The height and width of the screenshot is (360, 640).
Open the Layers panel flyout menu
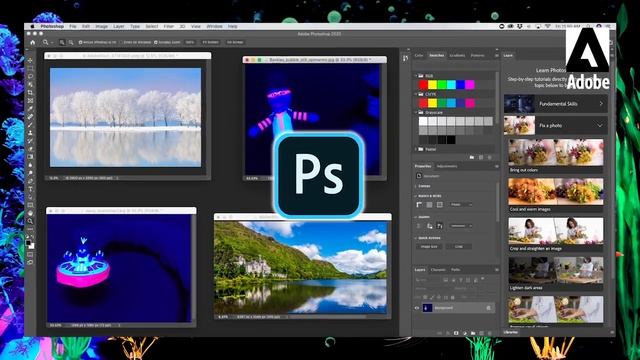[x=497, y=270]
